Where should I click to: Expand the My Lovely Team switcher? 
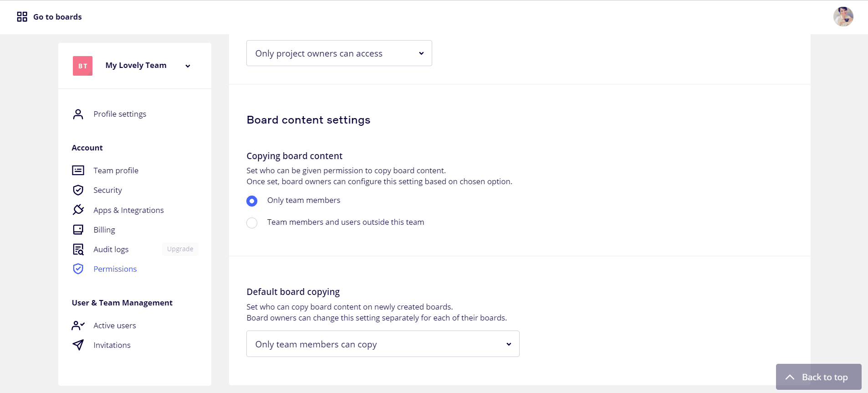tap(187, 66)
